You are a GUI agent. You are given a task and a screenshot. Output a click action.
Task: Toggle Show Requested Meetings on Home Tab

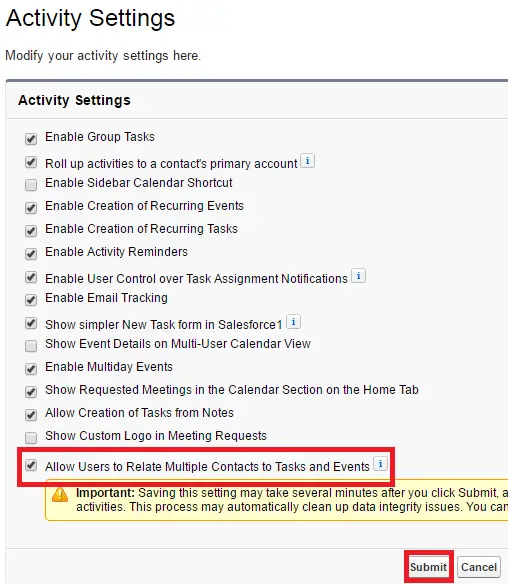(31, 392)
